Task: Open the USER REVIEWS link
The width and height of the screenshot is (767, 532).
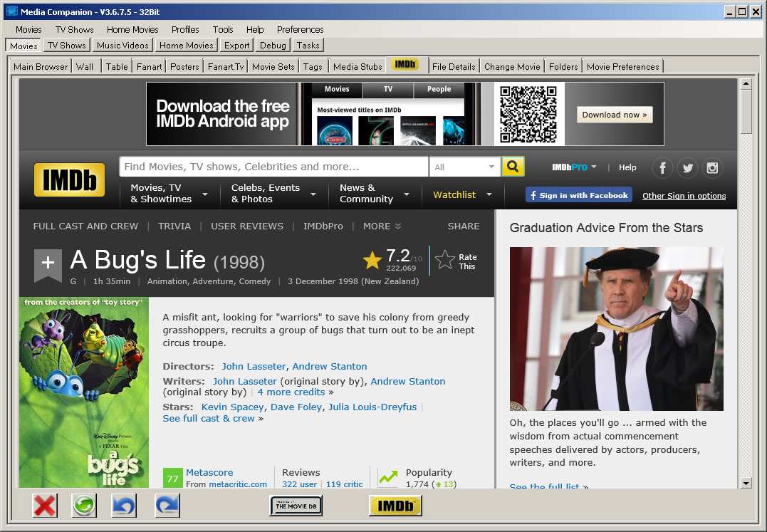Action: click(x=247, y=226)
